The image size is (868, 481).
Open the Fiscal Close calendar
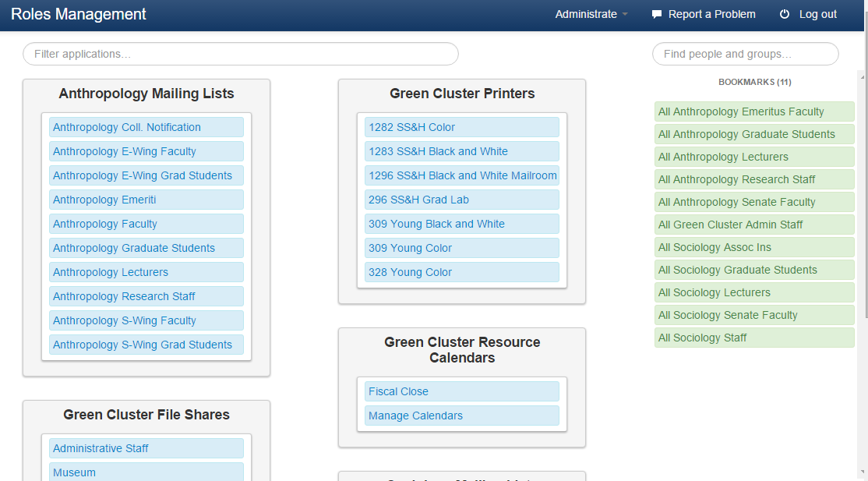[398, 391]
